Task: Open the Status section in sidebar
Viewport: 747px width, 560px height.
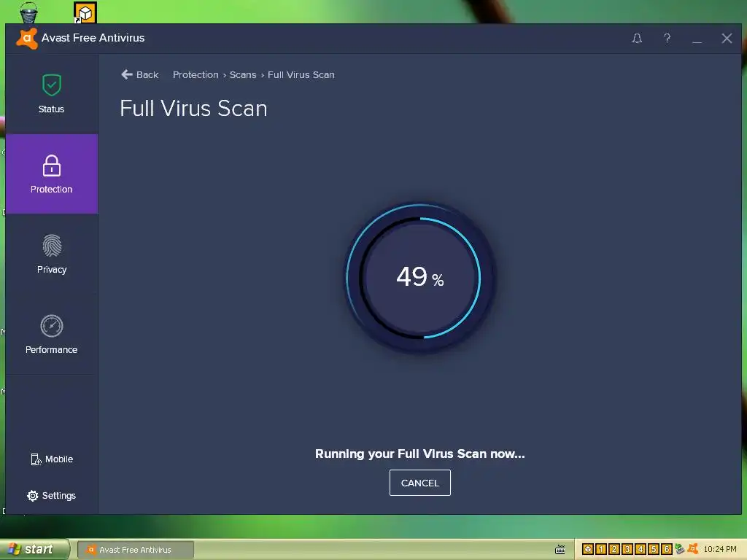Action: click(x=52, y=94)
